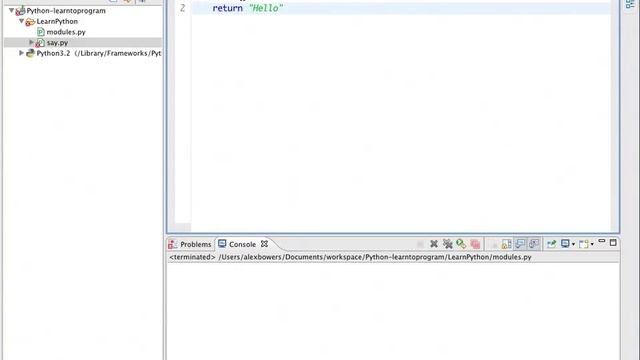This screenshot has height=360, width=640.
Task: Click the LearnPython package folder icon
Action: [30, 22]
